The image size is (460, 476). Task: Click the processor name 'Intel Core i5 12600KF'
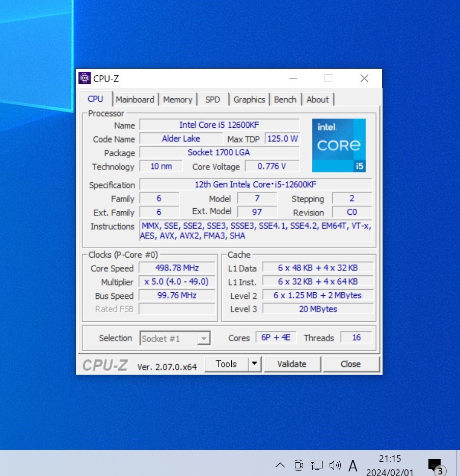tap(220, 125)
